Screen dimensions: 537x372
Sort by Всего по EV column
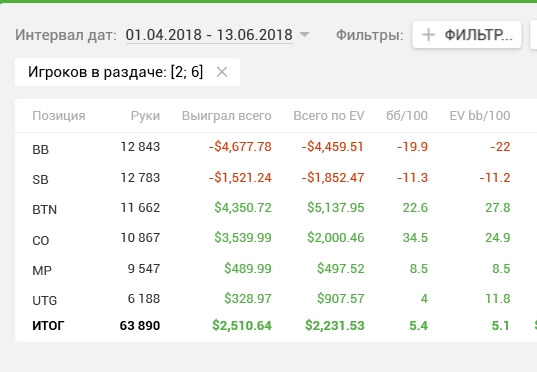click(x=329, y=116)
